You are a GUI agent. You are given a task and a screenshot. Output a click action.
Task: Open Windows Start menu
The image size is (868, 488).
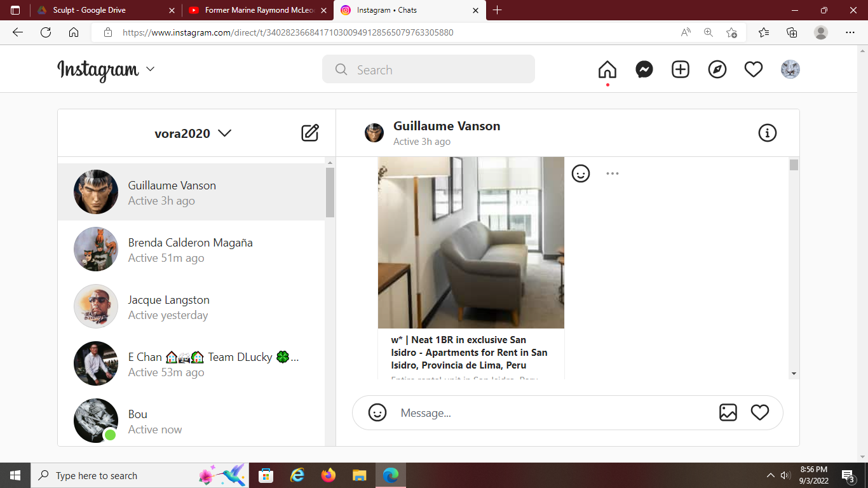(15, 475)
